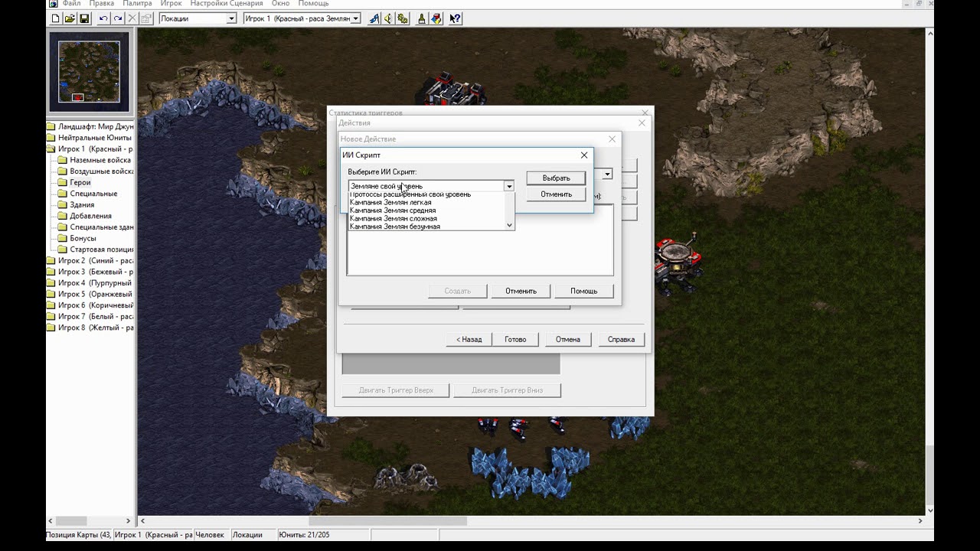Click folder icon beside Игрок 5 (Оранжевый)
The width and height of the screenshot is (980, 551).
click(51, 294)
